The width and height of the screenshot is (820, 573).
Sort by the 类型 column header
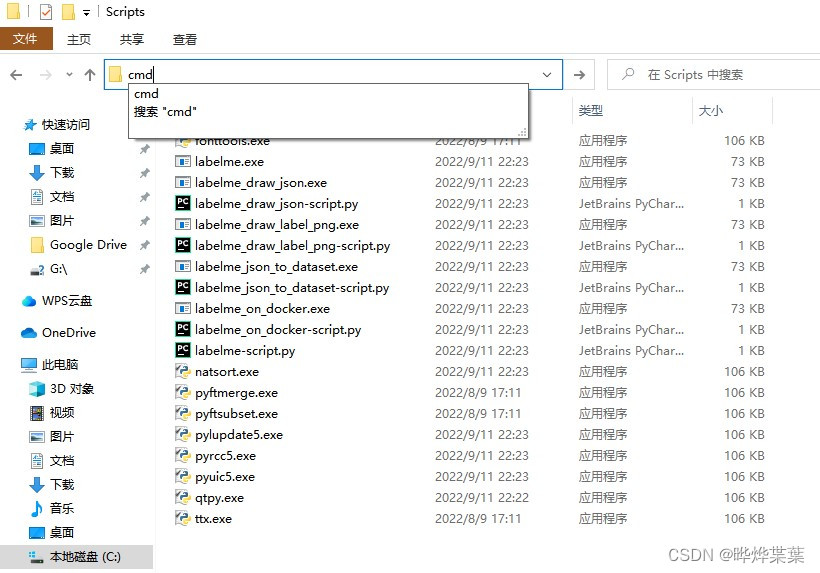(x=591, y=110)
